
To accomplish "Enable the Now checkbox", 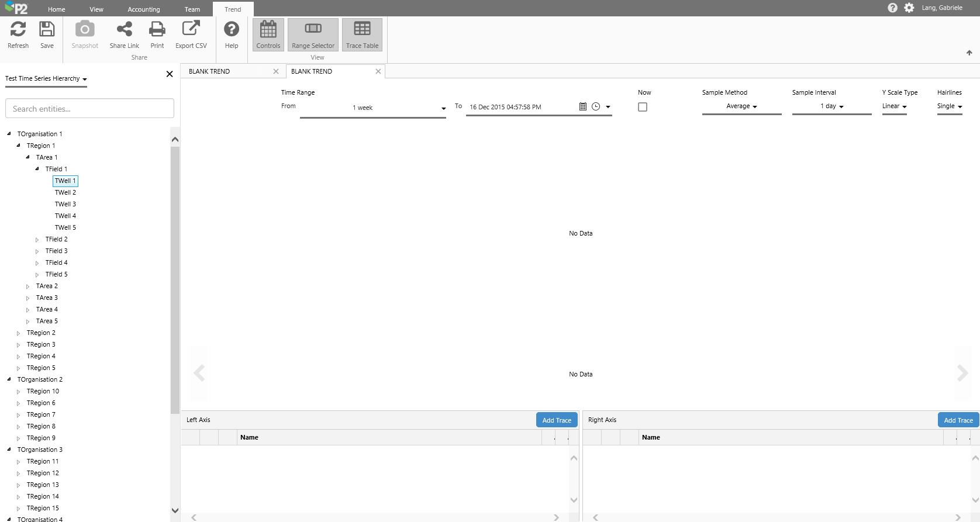I will pyautogui.click(x=643, y=107).
